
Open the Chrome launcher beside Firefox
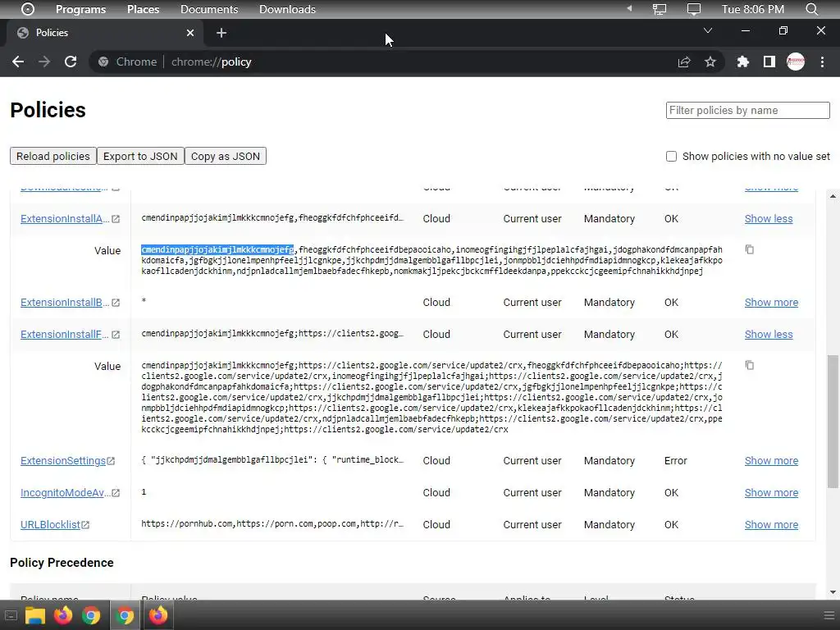tap(91, 615)
